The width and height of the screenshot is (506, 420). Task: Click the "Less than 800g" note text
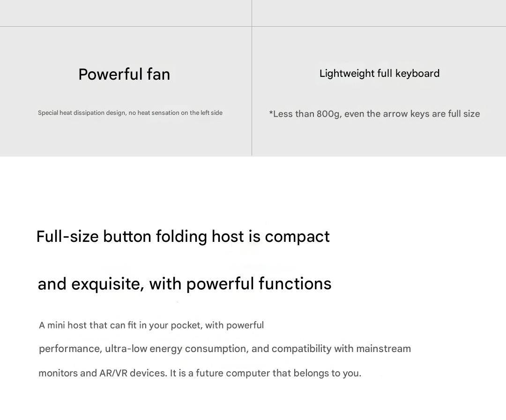pyautogui.click(x=374, y=114)
